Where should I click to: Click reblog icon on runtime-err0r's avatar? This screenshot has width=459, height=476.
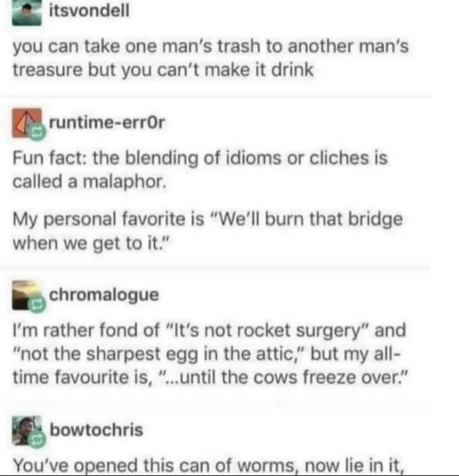click(37, 133)
